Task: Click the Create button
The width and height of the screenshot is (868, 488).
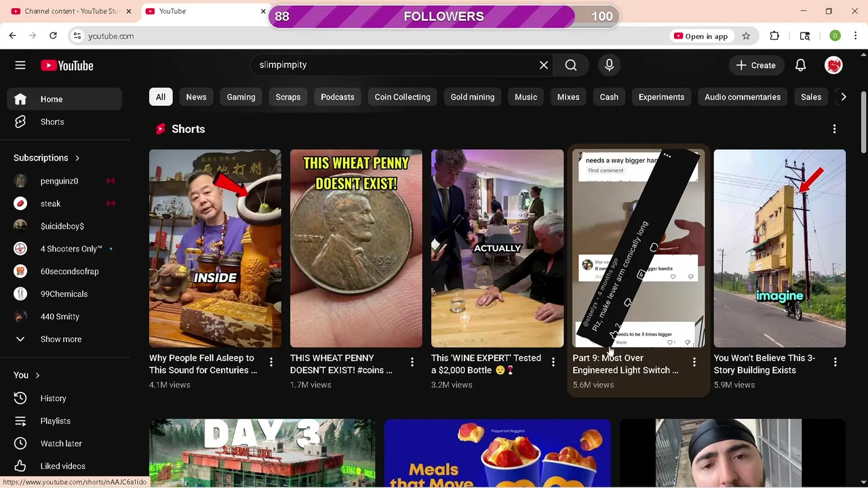Action: click(755, 65)
